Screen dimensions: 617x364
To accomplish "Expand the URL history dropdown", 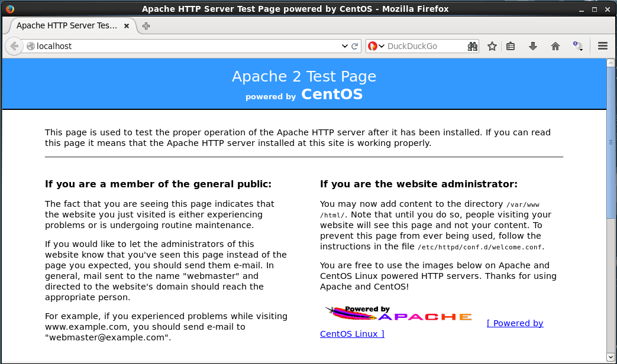I will [x=345, y=46].
